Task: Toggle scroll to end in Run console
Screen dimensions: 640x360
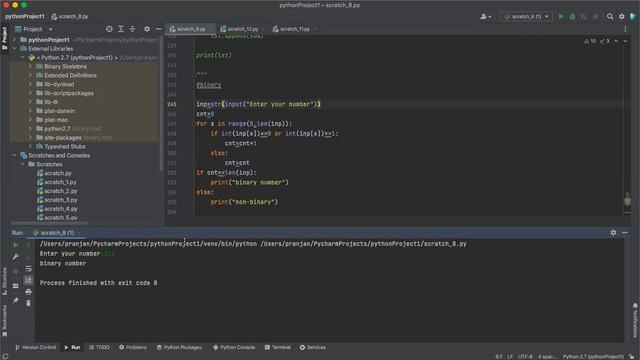Action: [28, 280]
